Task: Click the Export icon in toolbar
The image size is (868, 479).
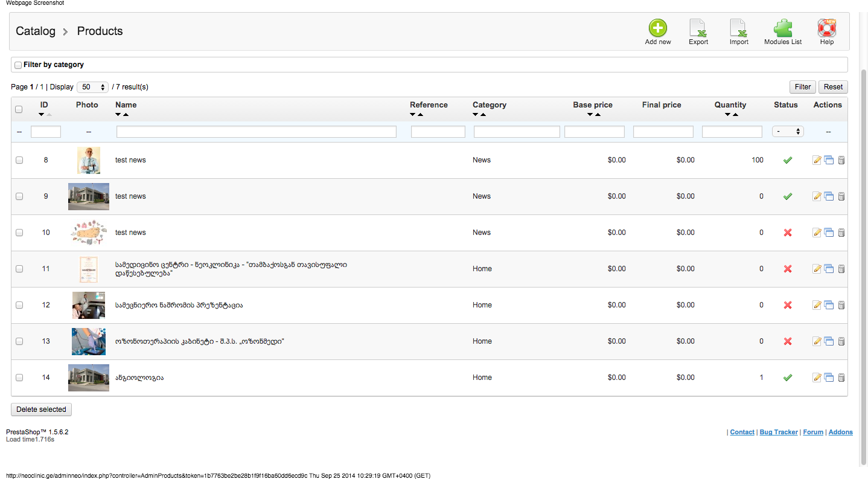Action: click(698, 29)
